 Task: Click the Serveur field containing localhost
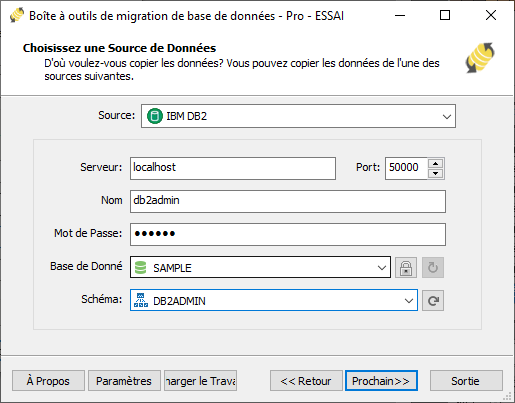[233, 168]
